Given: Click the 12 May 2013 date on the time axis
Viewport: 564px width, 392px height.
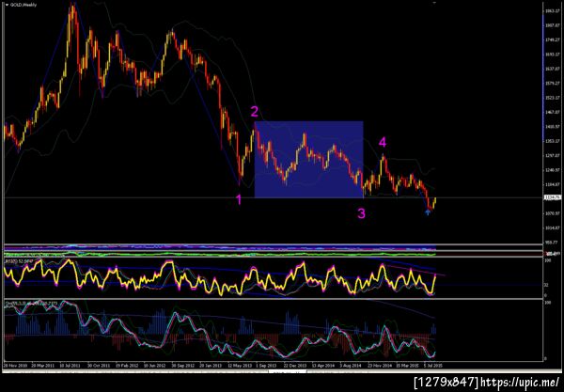Looking at the screenshot, I should click(240, 365).
